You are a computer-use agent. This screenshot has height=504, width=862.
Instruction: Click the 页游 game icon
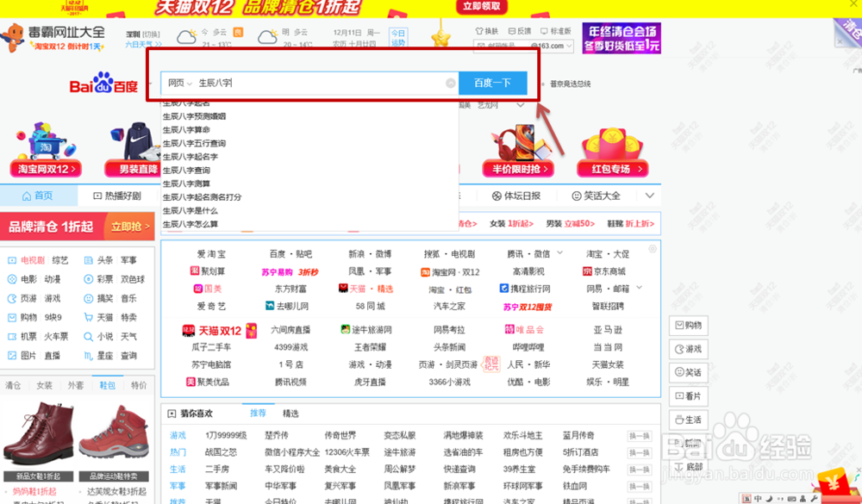(11, 298)
